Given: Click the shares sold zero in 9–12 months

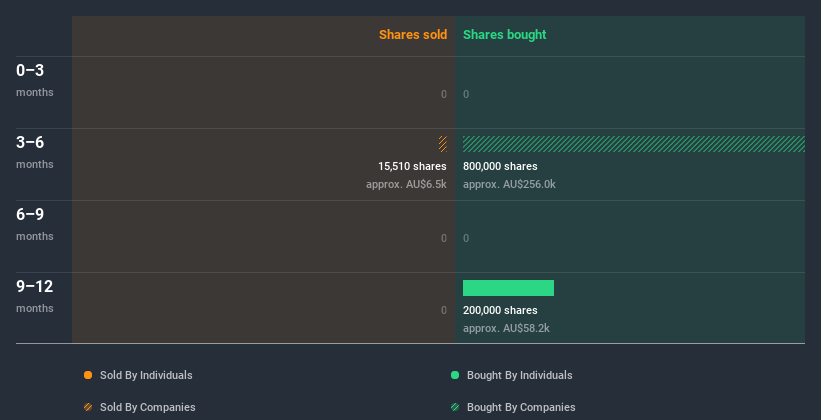Looking at the screenshot, I should pyautogui.click(x=444, y=311).
